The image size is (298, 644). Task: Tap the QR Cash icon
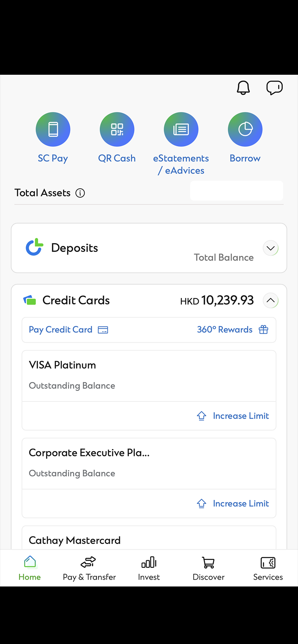pyautogui.click(x=117, y=129)
